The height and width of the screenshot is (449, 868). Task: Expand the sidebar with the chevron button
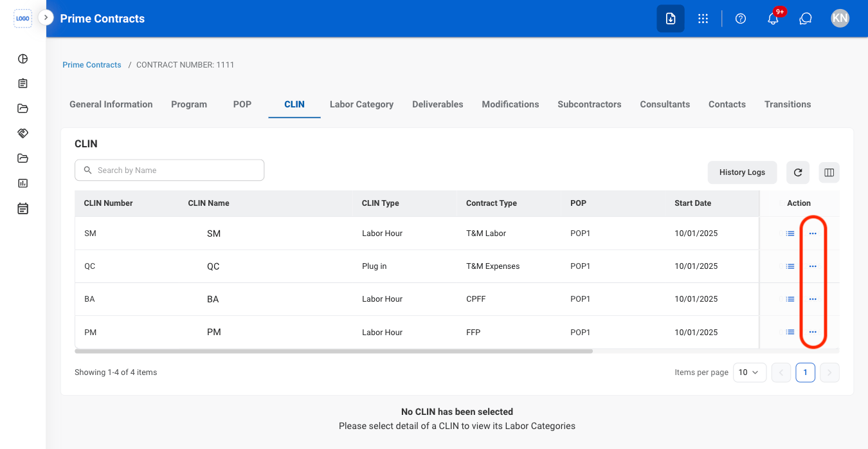click(x=46, y=17)
